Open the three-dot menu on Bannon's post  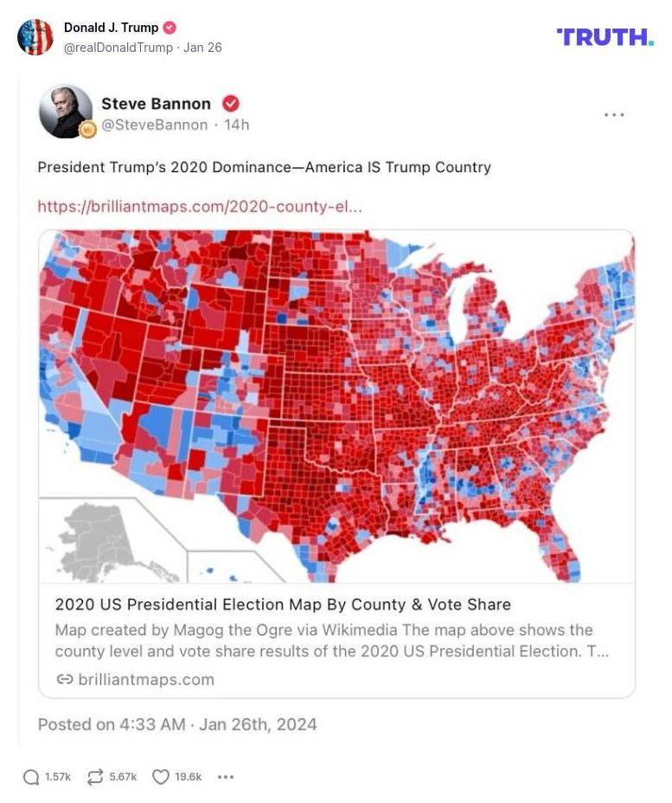(x=614, y=113)
